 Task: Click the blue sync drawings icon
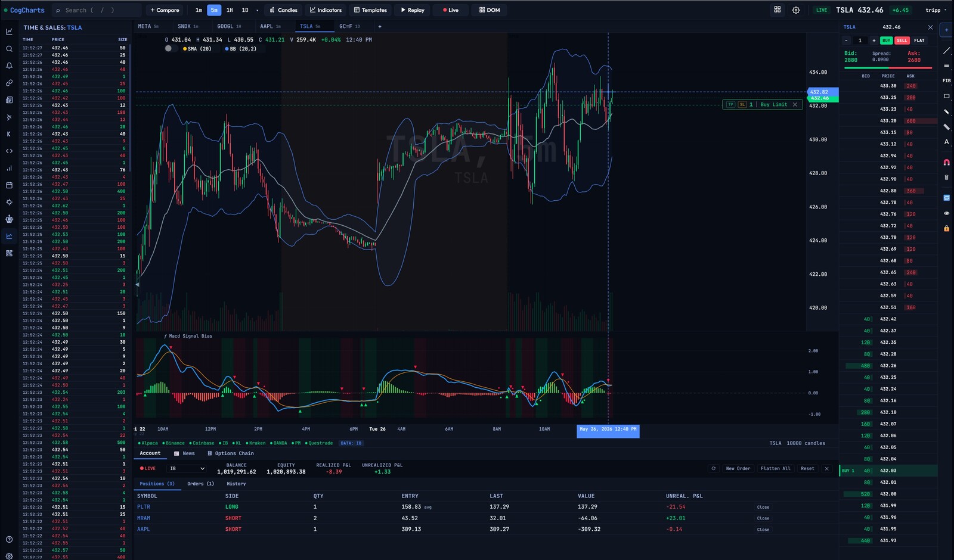[x=946, y=198]
